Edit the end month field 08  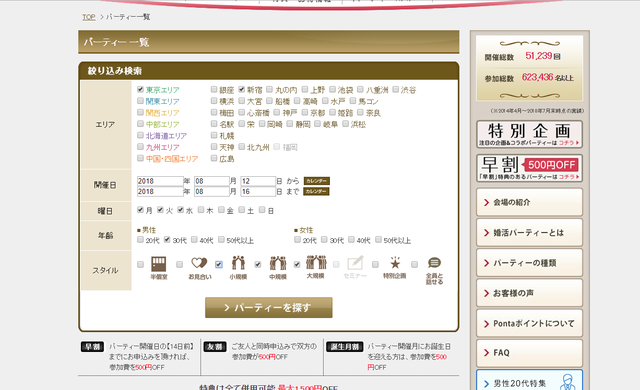211,191
